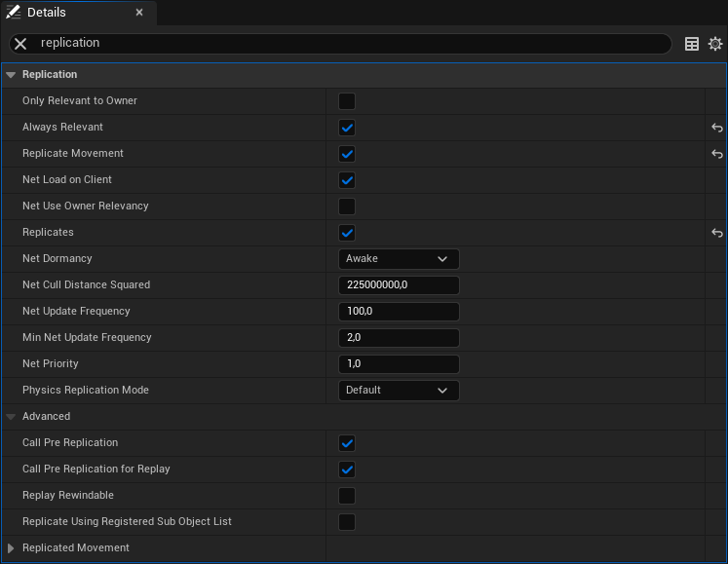
Task: Click the Physics Replication Mode label
Action: pyautogui.click(x=86, y=390)
